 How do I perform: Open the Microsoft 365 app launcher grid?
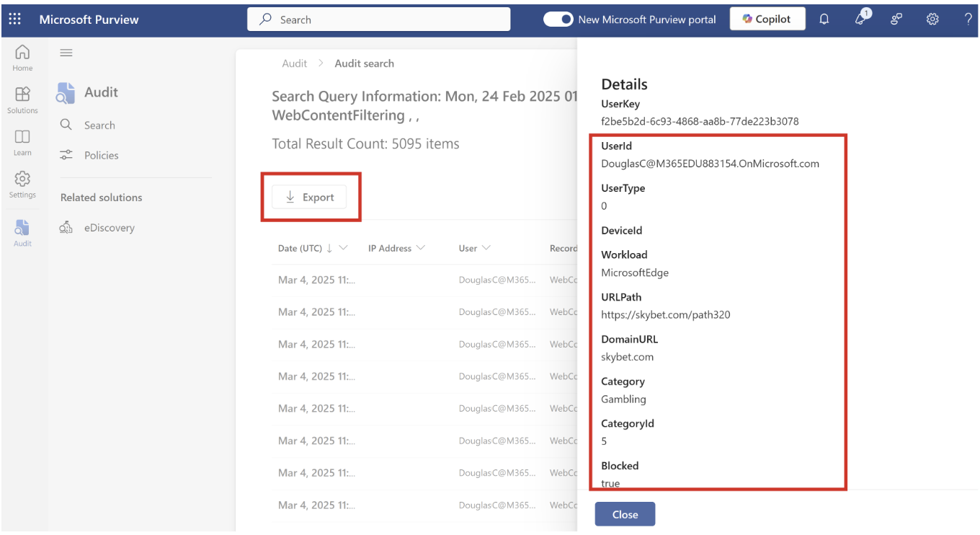click(14, 19)
